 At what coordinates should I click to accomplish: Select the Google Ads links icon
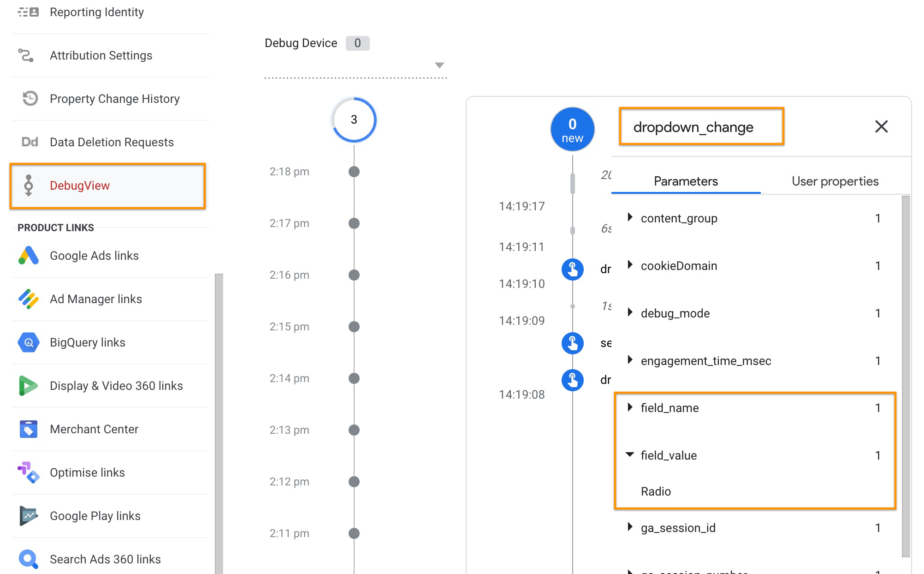click(x=29, y=255)
